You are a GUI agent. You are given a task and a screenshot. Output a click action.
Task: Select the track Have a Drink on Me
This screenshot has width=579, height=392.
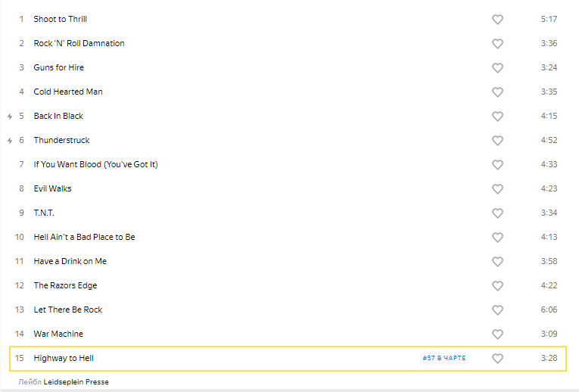tap(70, 261)
